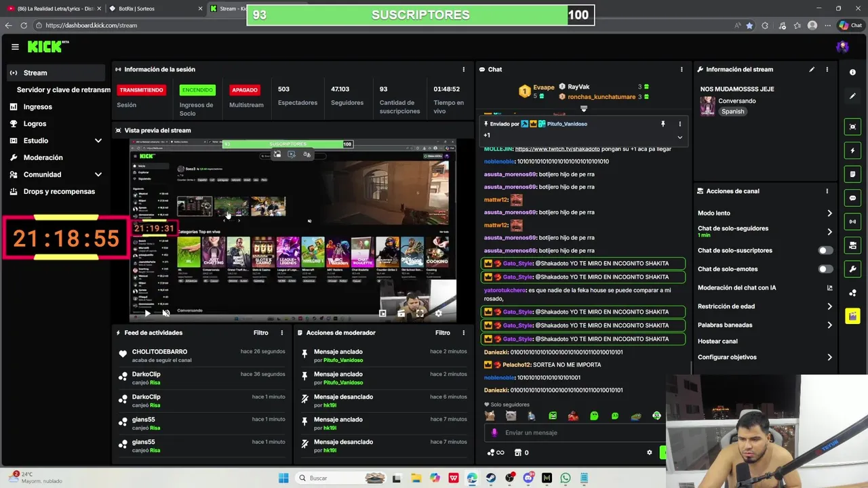Open Chat de solo-seguidores options chevron
868x488 pixels.
pos(829,232)
